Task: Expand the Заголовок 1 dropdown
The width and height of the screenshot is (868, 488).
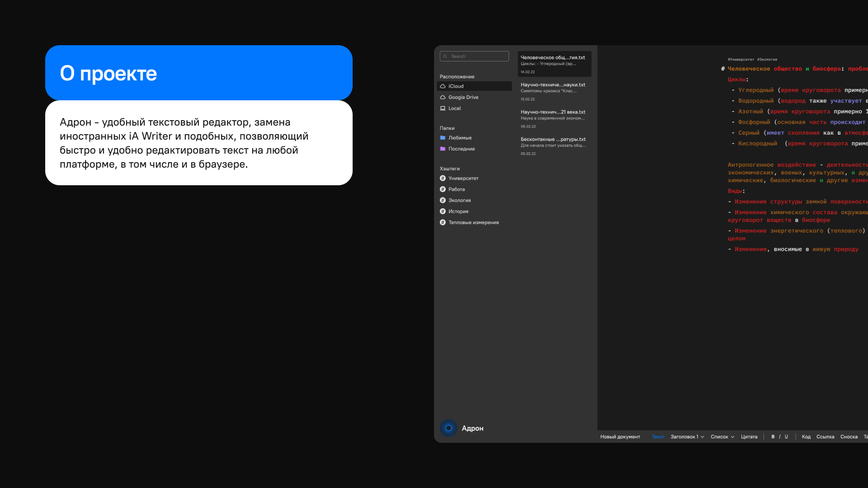Action: (x=687, y=436)
